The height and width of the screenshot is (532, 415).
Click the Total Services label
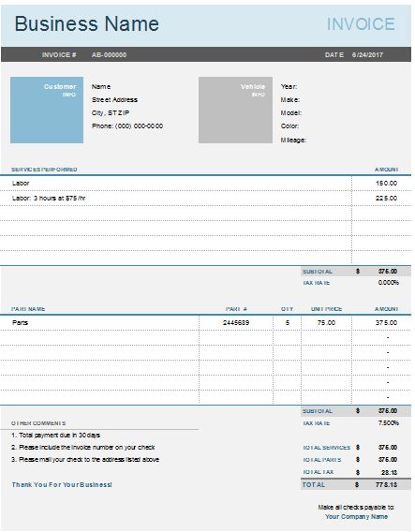tap(326, 448)
